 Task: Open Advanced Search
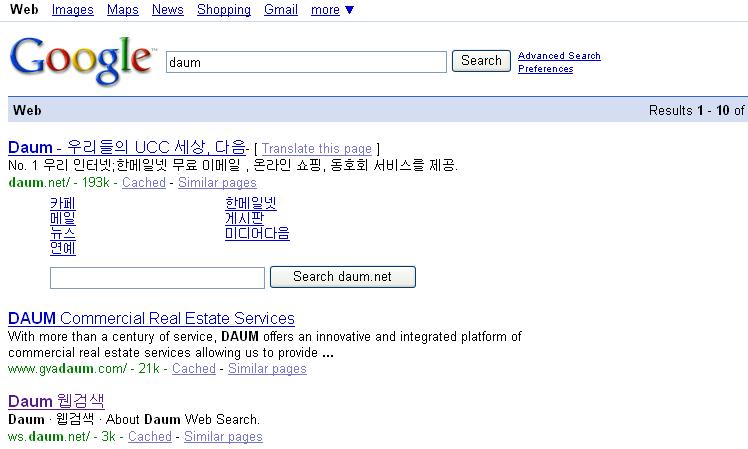tap(559, 56)
